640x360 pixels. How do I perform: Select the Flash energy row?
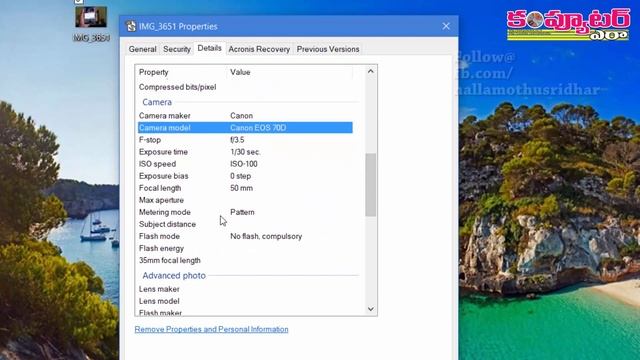coord(245,248)
